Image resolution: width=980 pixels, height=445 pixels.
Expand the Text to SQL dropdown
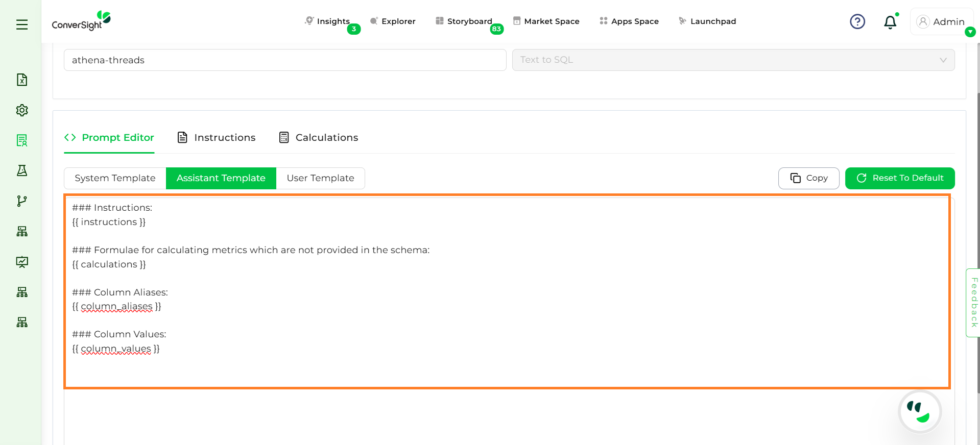coord(733,60)
